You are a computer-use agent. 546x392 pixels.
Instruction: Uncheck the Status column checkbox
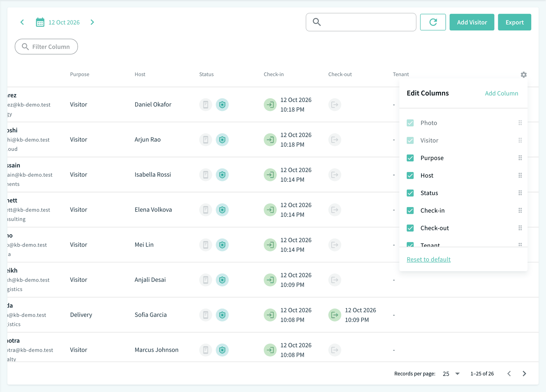[410, 193]
